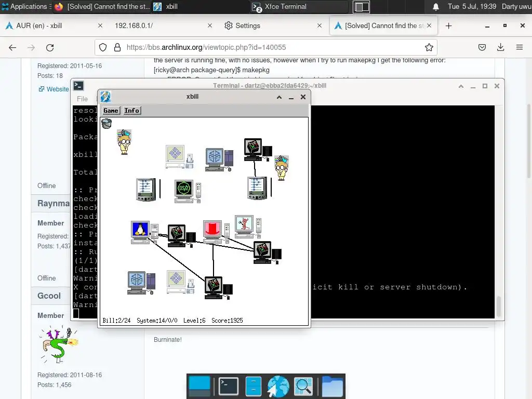Click the NeXT computer in the top row
Viewport: 532px width, 399px height.
[258, 150]
